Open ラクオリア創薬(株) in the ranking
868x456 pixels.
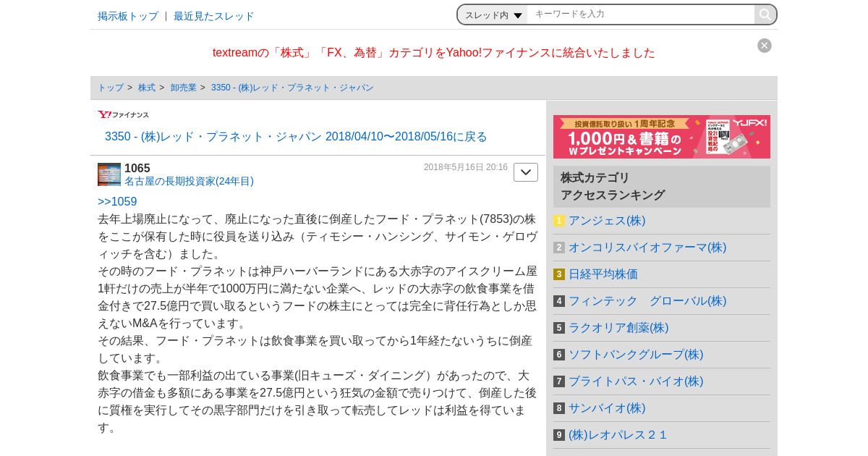[x=618, y=328]
